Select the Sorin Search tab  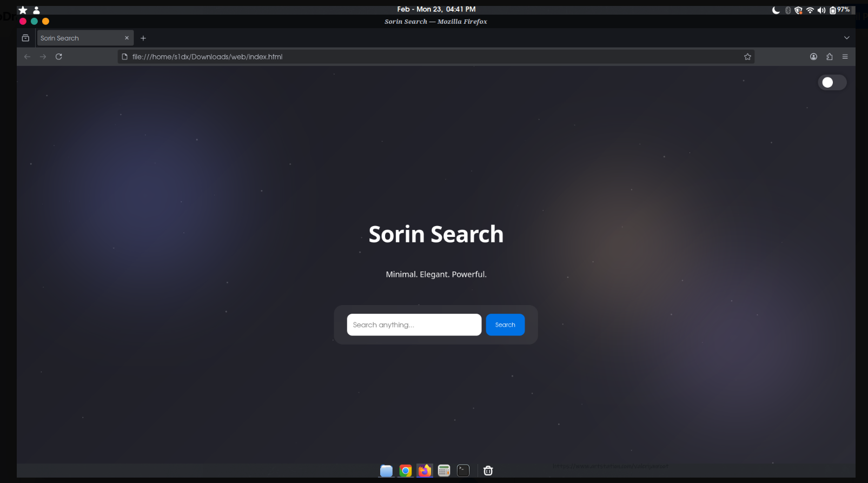85,38
